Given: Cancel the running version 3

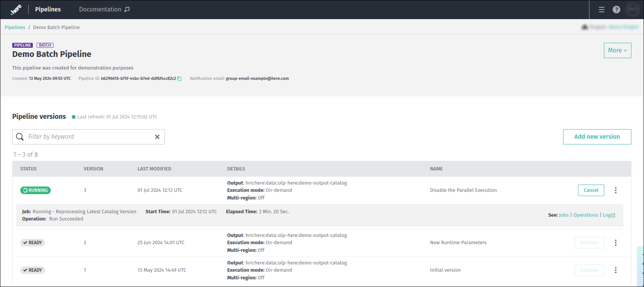Looking at the screenshot, I should (591, 190).
